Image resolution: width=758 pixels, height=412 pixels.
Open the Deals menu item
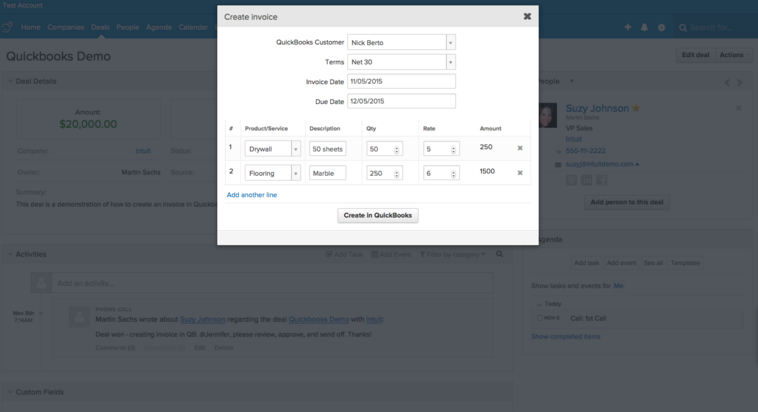coord(100,27)
